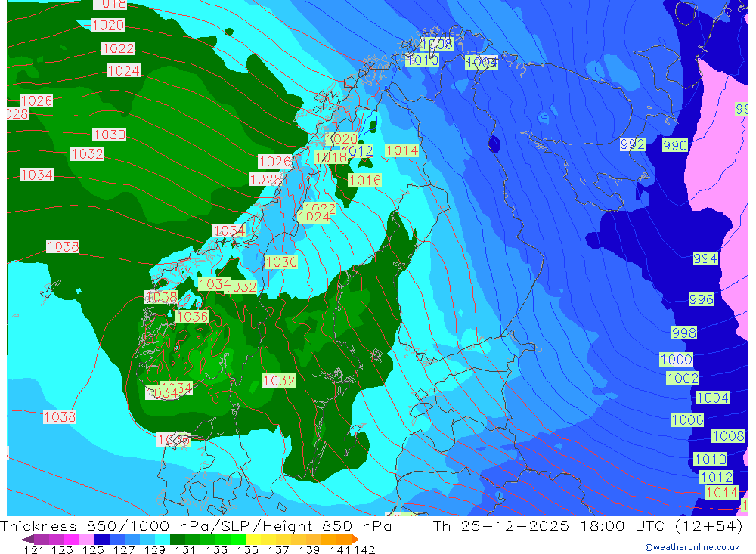Click legend scale value 125
Image resolution: width=756 pixels, height=554 pixels.
point(93,549)
